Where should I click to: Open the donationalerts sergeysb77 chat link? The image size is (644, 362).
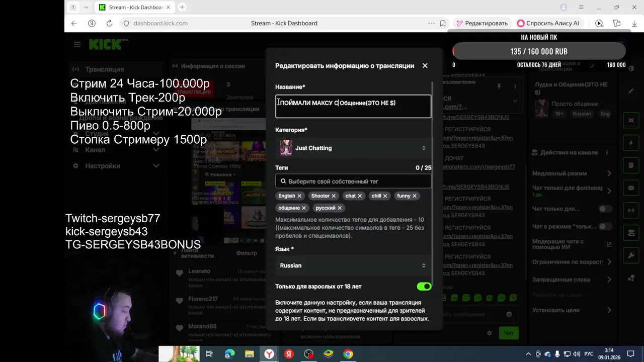[x=479, y=166]
